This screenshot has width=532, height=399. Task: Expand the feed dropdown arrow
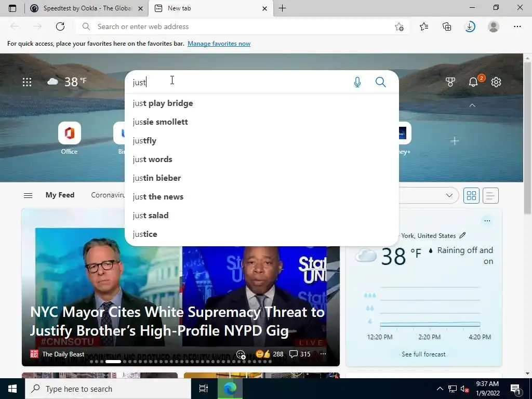(449, 195)
